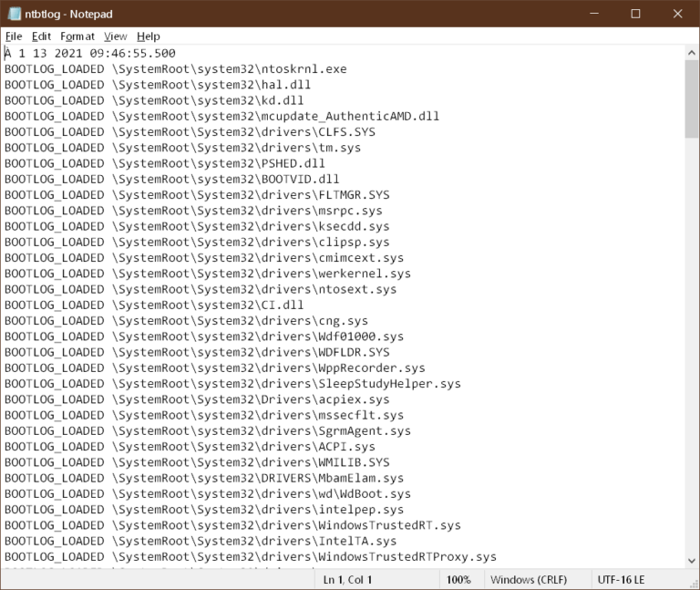Viewport: 700px width, 590px height.
Task: Click the msrpc.sys log line
Action: (193, 211)
